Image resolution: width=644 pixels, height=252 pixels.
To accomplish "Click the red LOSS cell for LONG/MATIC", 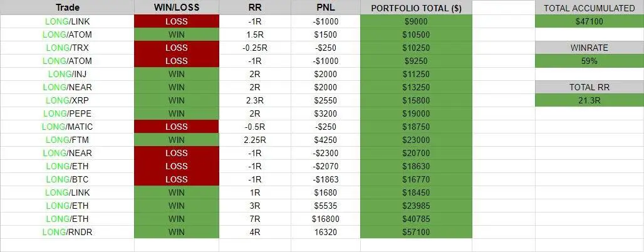I will coord(177,127).
